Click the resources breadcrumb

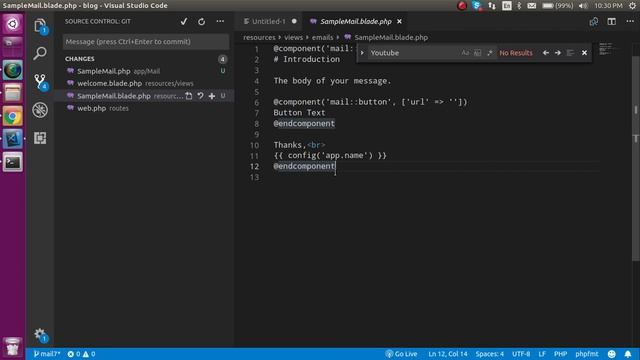point(259,37)
